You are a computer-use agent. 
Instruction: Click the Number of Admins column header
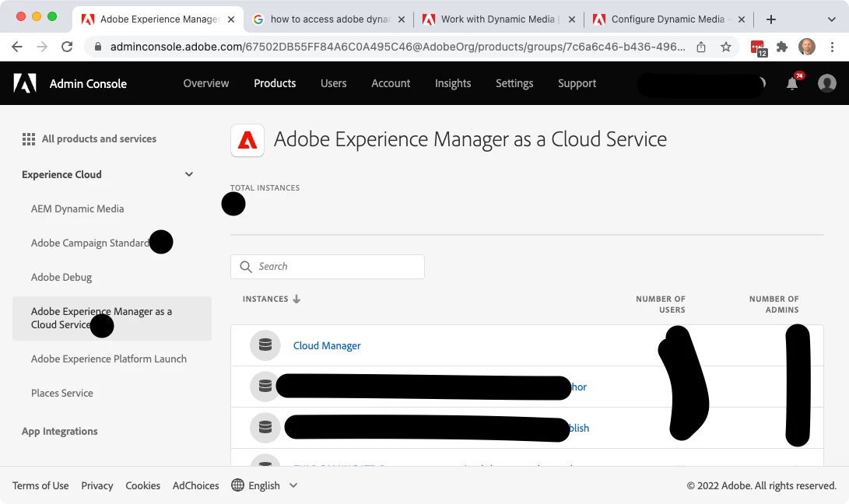pyautogui.click(x=774, y=304)
